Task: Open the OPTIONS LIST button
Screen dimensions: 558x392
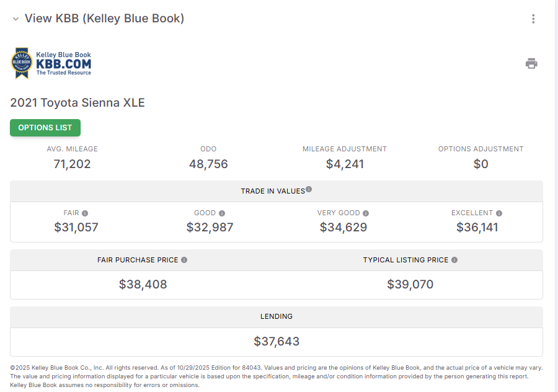Action: pyautogui.click(x=45, y=128)
